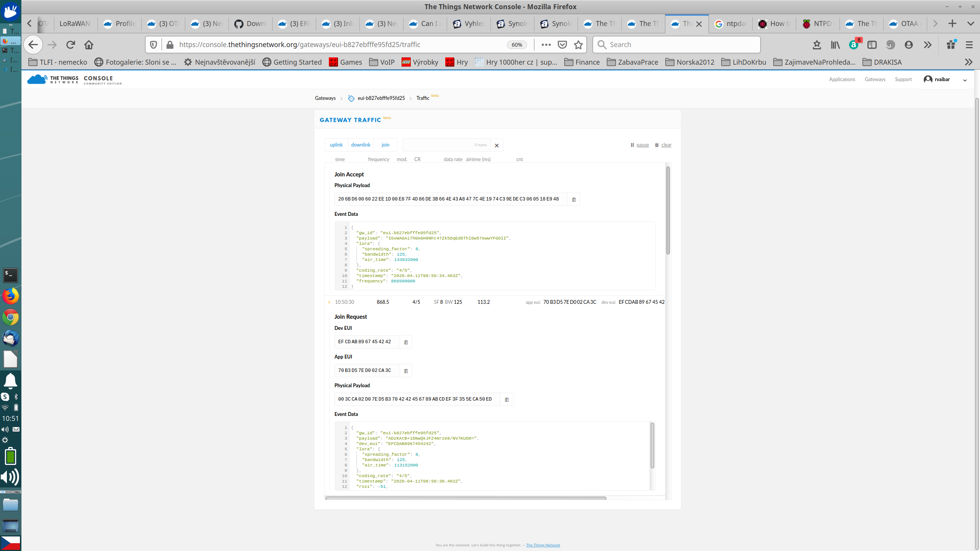Launch terminal from the dock

point(10,275)
